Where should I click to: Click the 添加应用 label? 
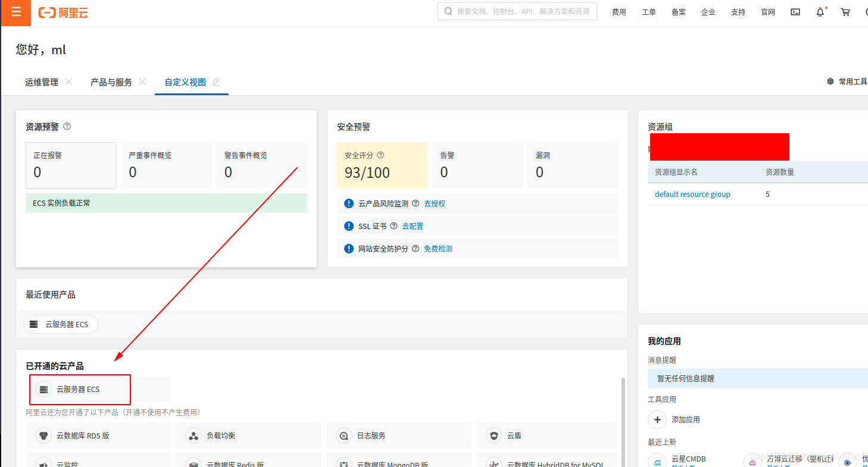686,419
